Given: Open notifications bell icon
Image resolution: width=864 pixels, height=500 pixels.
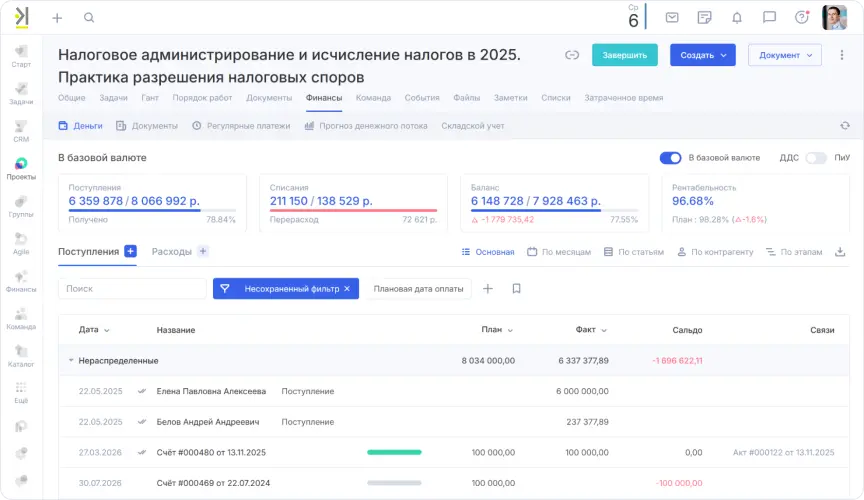Looking at the screenshot, I should pos(737,18).
